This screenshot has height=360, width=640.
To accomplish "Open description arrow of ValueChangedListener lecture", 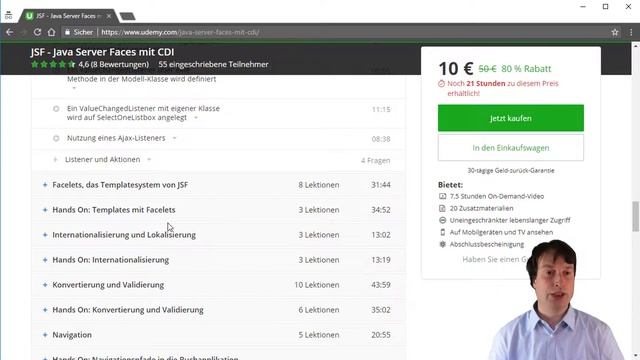I will (x=196, y=118).
